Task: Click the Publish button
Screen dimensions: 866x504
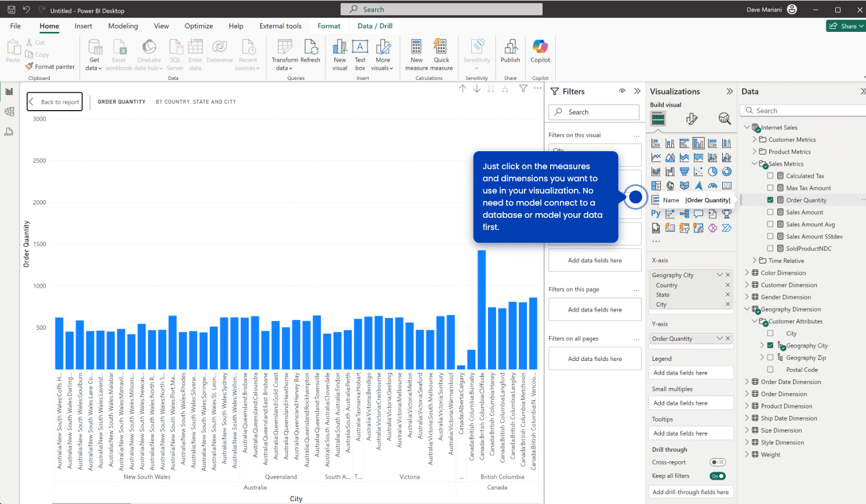Action: pos(510,52)
